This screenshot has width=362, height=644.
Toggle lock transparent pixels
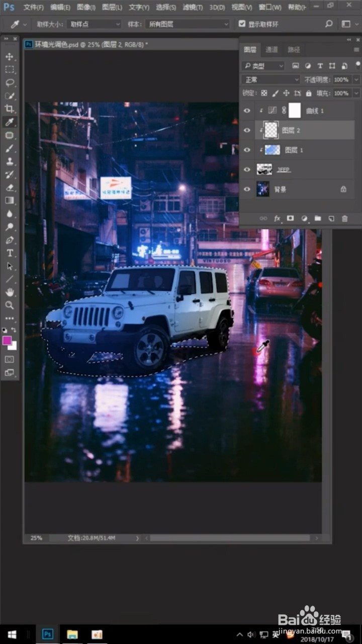tap(264, 93)
